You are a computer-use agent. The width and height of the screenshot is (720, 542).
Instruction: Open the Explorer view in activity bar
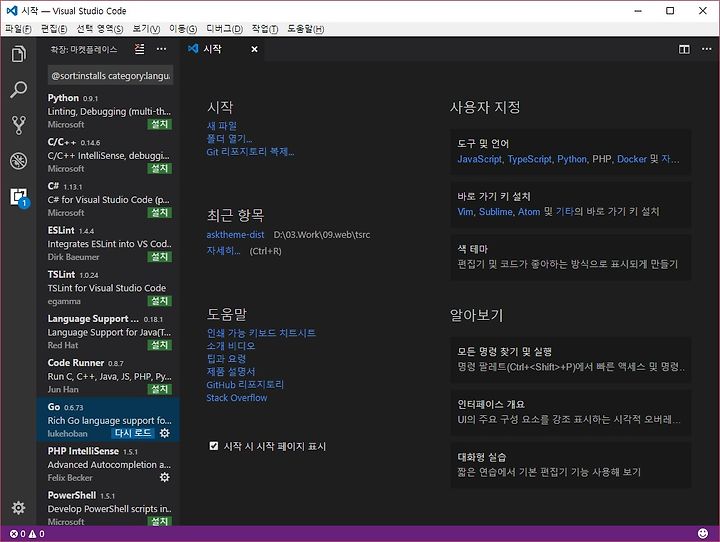click(x=18, y=54)
